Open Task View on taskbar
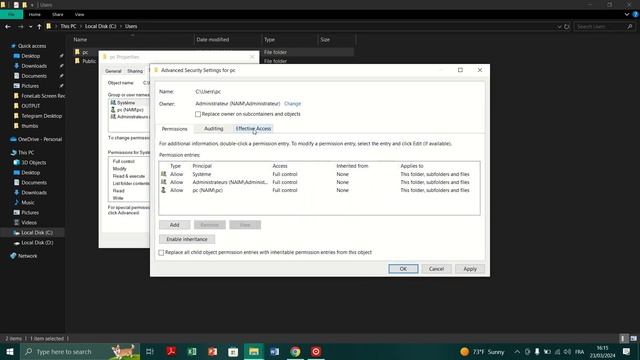640x360 pixels. click(x=150, y=351)
